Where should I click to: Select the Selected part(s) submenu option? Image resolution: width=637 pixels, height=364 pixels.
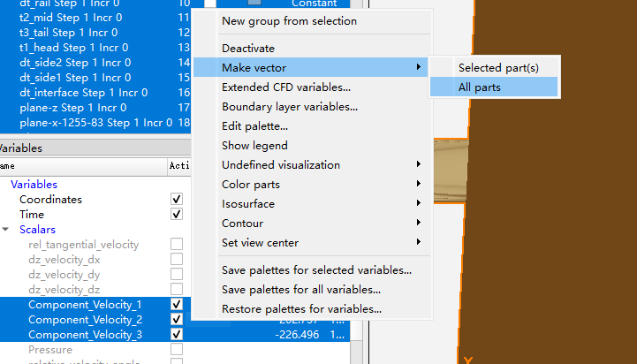click(x=497, y=67)
